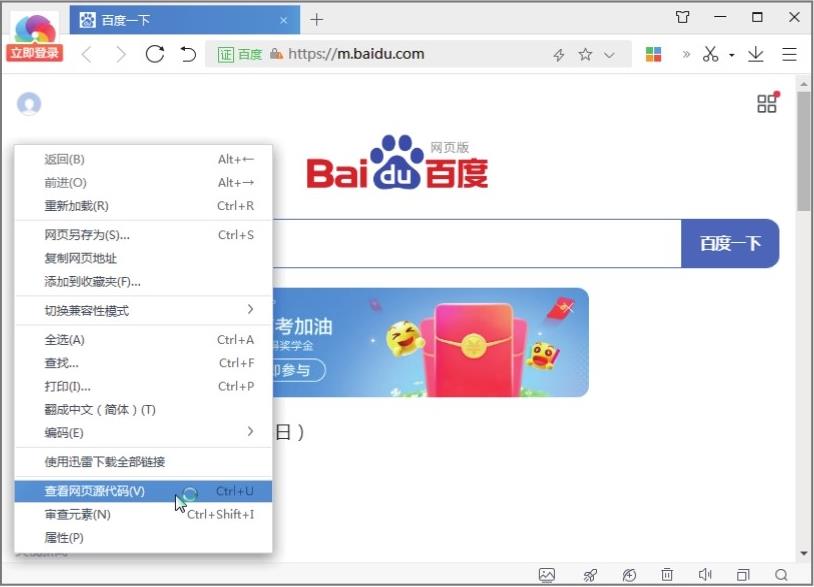The height and width of the screenshot is (587, 814).
Task: Select 查找... from the context menu
Action: point(143,363)
